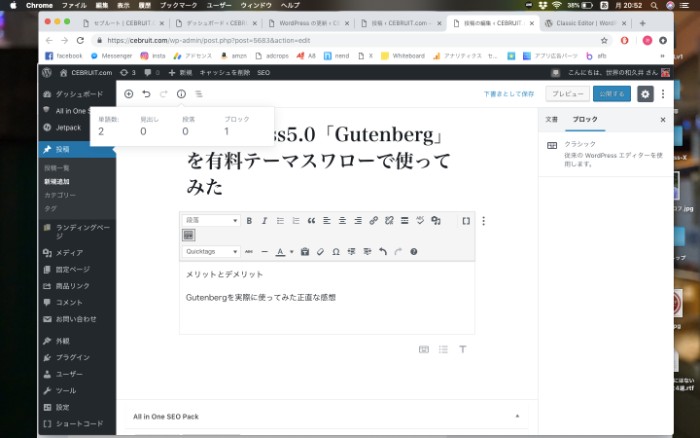Toggle the settings sidebar with the gear icon

click(645, 93)
